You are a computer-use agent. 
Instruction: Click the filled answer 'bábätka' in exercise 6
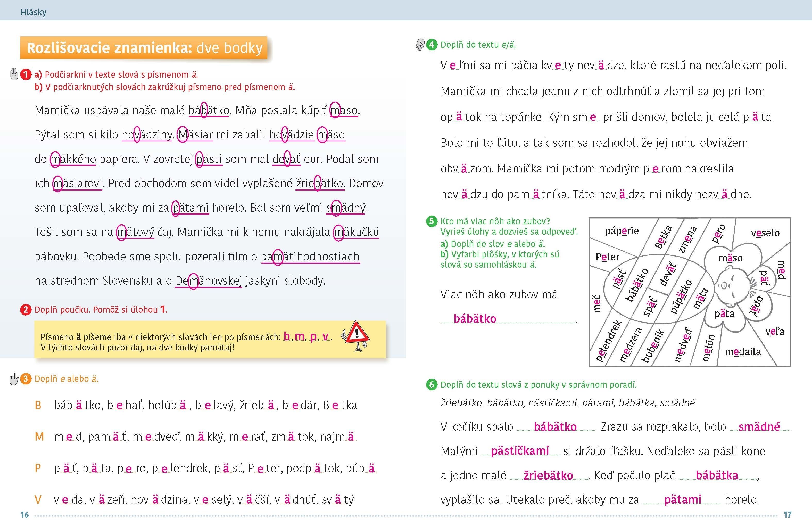[x=717, y=475]
